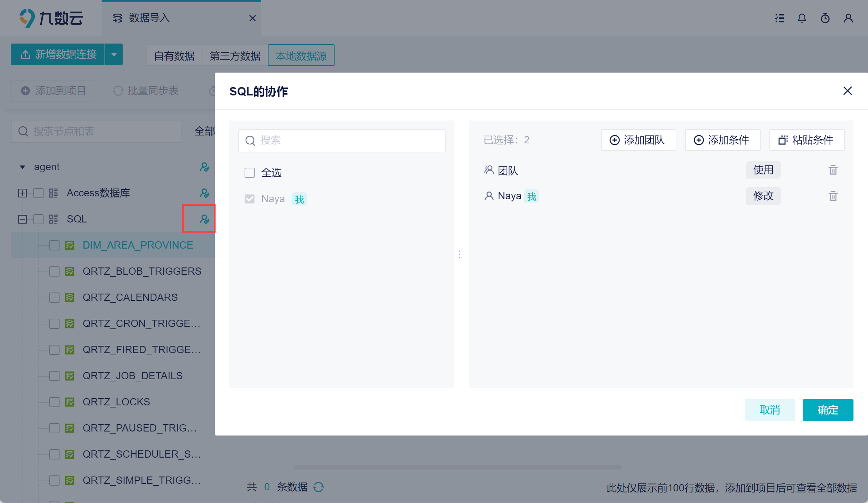This screenshot has height=503, width=868.
Task: Tick the QRTZ_LOCKS table checkbox
Action: pyautogui.click(x=54, y=402)
